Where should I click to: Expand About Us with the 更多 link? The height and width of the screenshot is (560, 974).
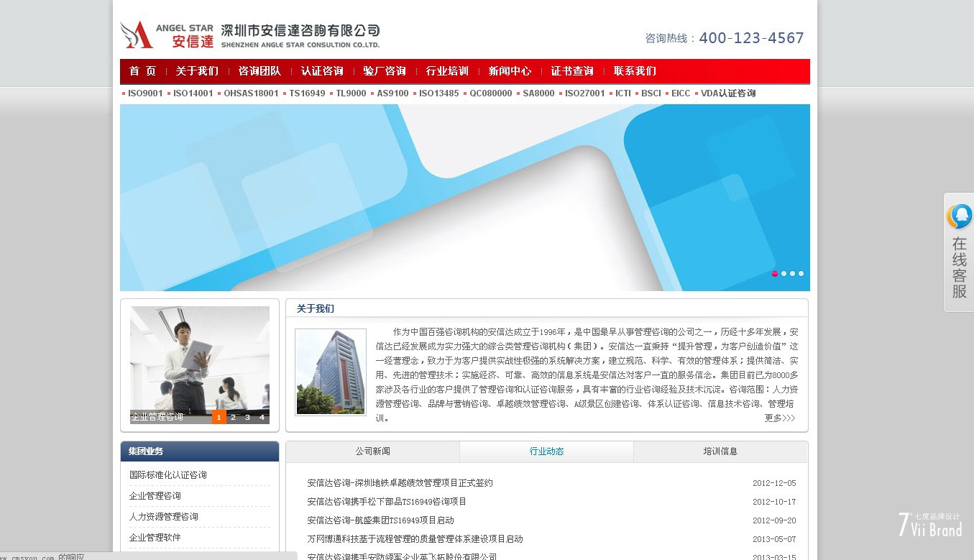point(779,418)
